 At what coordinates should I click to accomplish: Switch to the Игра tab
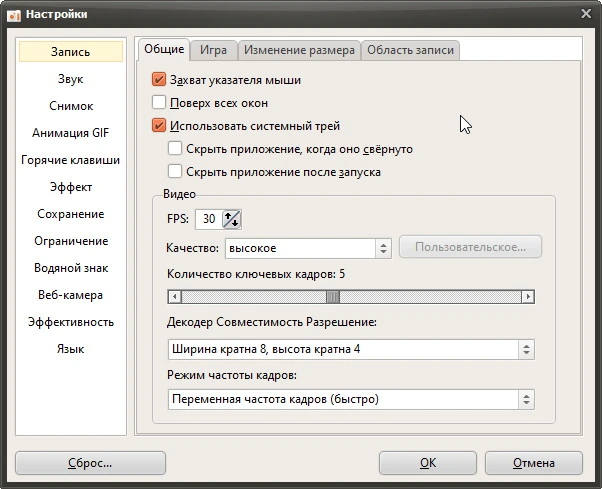[213, 50]
